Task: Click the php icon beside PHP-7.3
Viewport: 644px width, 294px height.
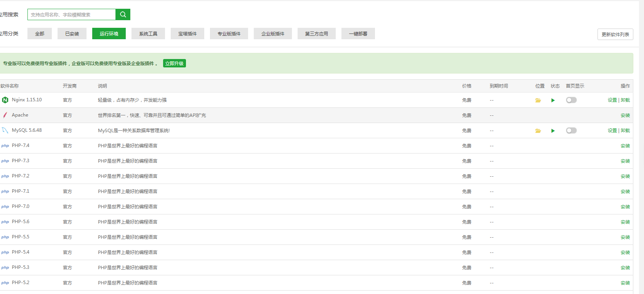Action: coord(5,161)
